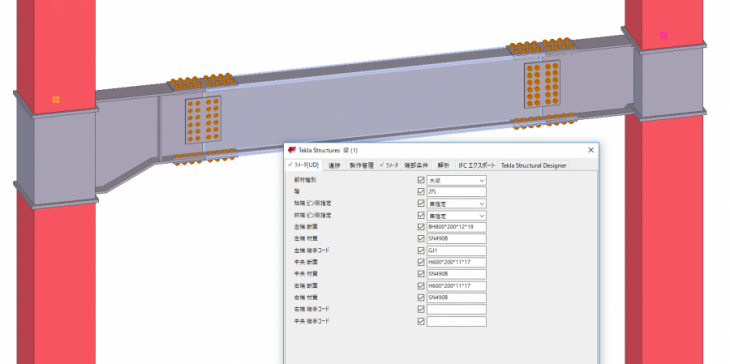The width and height of the screenshot is (730, 364).
Task: Select the パラメータ[UD] tab
Action: (303, 165)
